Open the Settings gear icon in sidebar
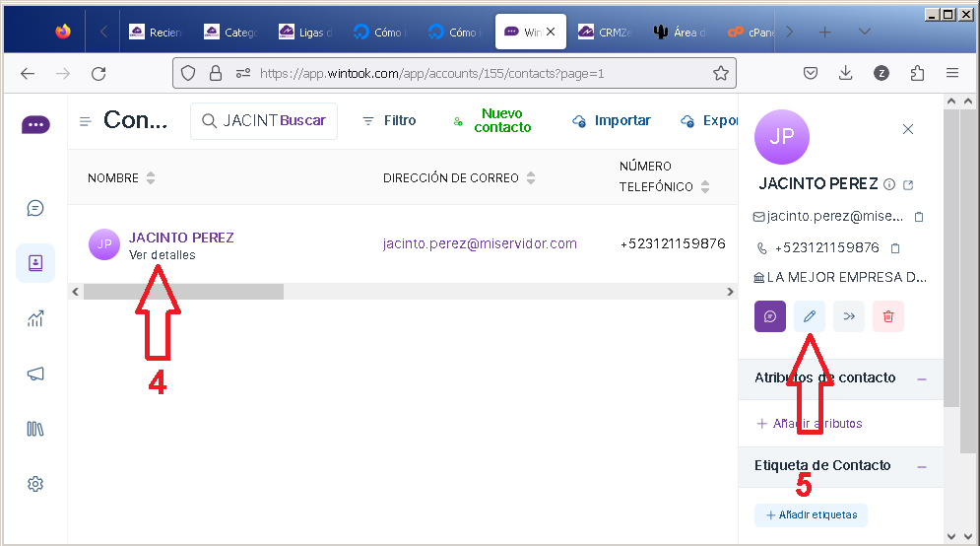 35,484
